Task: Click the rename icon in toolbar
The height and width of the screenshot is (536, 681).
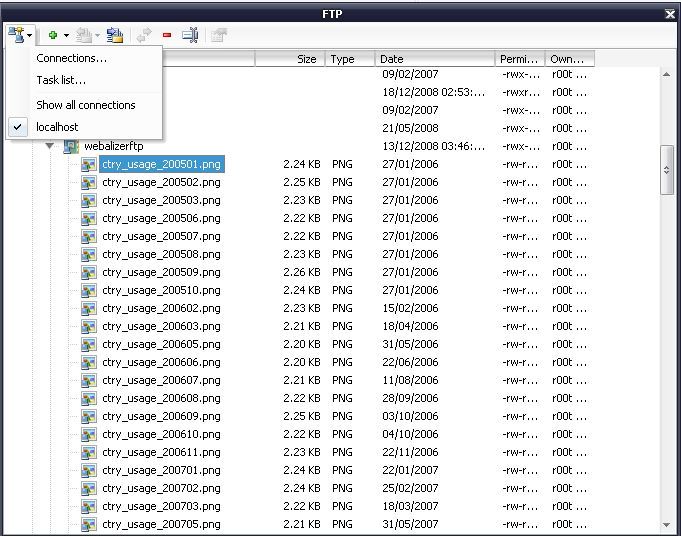Action: 190,35
